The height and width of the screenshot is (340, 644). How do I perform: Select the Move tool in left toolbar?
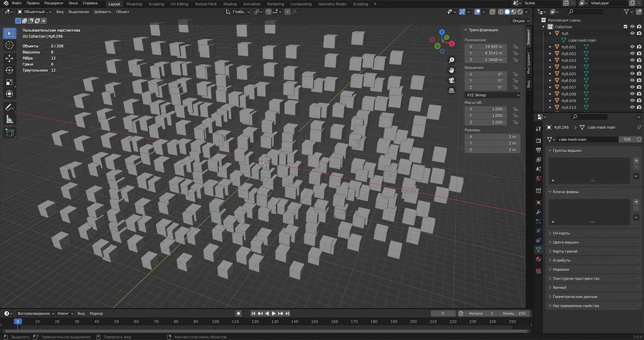pyautogui.click(x=9, y=58)
